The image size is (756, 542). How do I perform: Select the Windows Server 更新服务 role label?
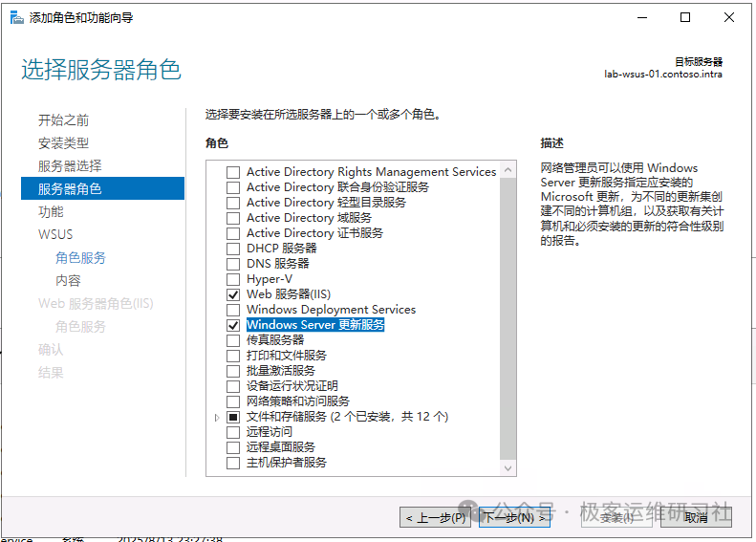(315, 325)
